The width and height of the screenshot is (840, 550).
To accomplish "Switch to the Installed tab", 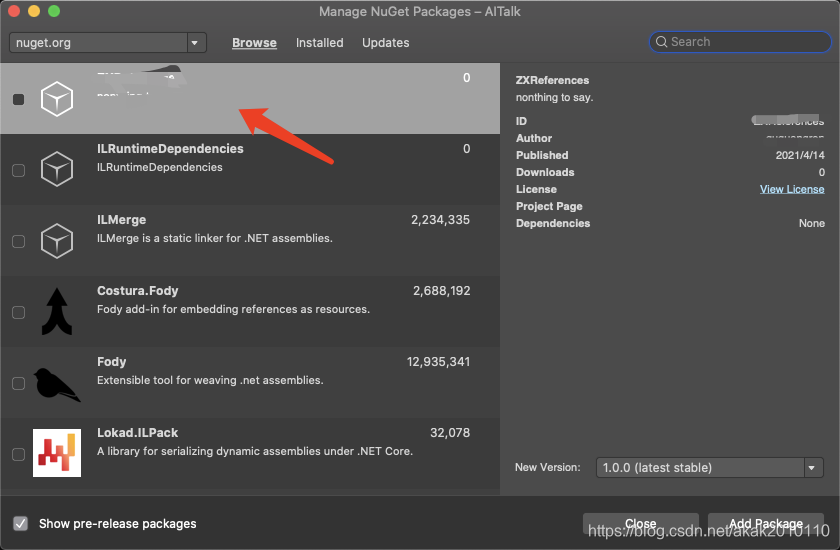I will click(x=320, y=42).
